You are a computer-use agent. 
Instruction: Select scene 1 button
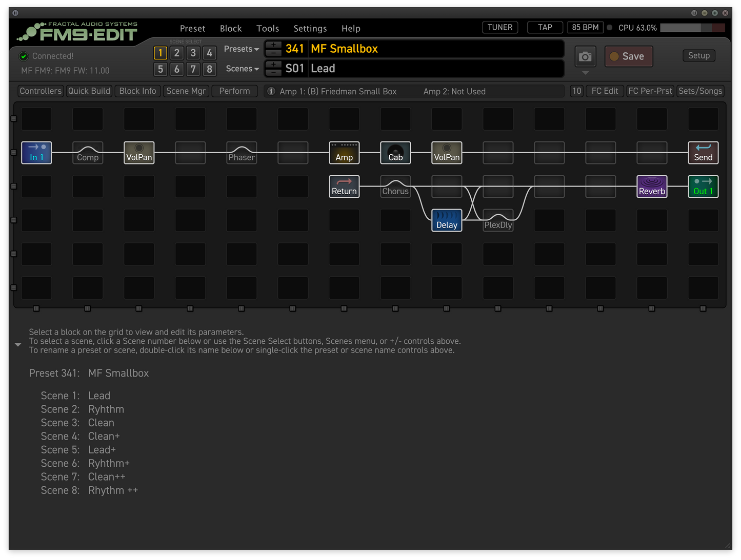161,53
